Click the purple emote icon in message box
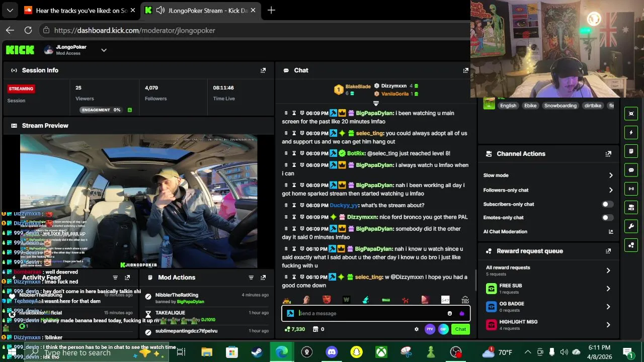644x362 pixels. pyautogui.click(x=462, y=313)
